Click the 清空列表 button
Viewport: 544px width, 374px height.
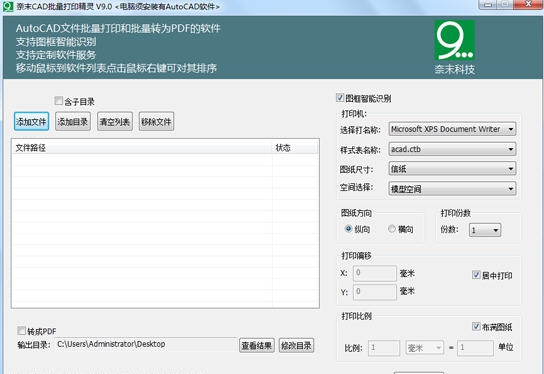point(115,121)
